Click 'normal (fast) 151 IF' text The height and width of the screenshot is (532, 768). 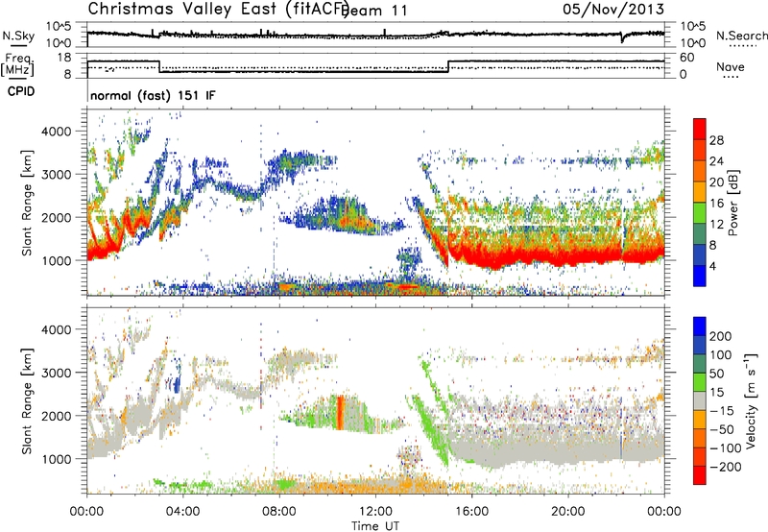153,95
